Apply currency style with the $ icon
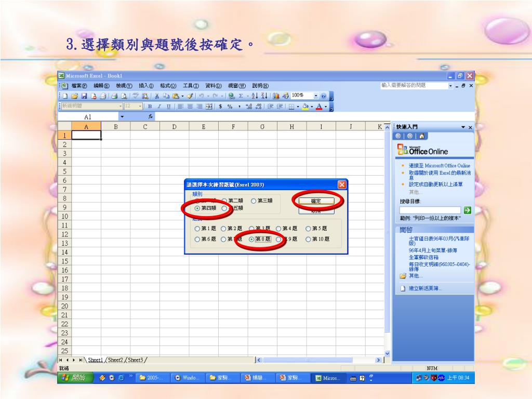The height and width of the screenshot is (399, 532). 220,107
